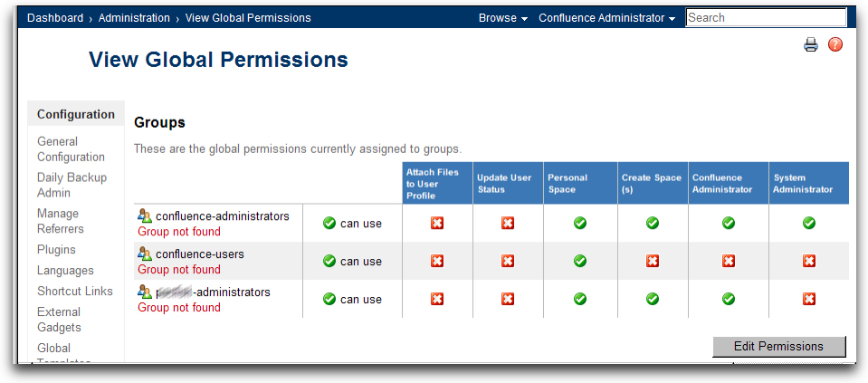Click the System Administrator column header
The width and height of the screenshot is (868, 383).
click(x=809, y=184)
